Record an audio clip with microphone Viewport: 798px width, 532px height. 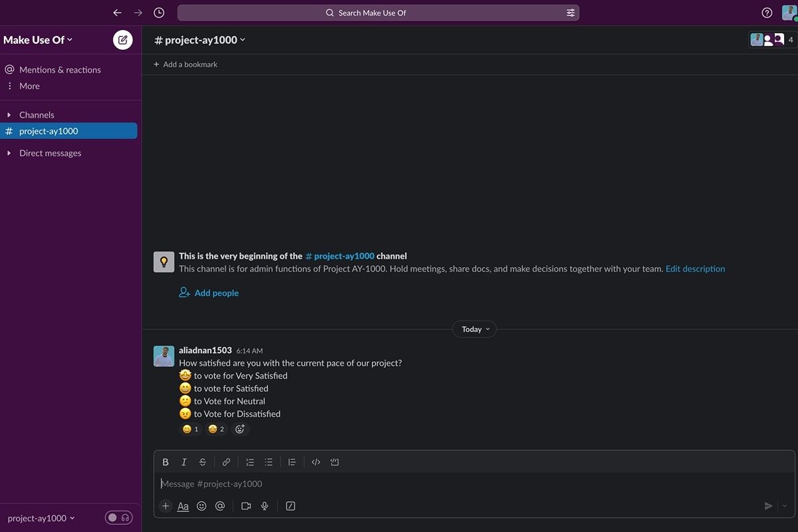pyautogui.click(x=265, y=506)
